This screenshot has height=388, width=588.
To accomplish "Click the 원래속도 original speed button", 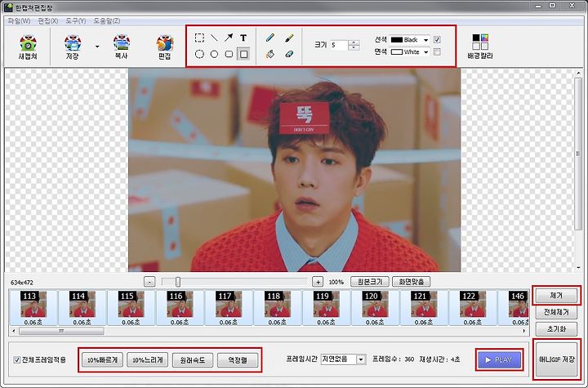I will pyautogui.click(x=193, y=360).
